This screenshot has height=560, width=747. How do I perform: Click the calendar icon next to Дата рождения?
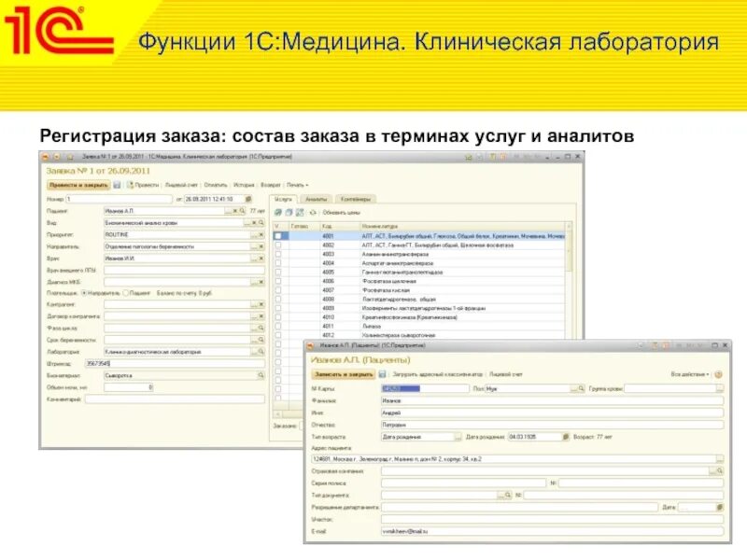566,437
